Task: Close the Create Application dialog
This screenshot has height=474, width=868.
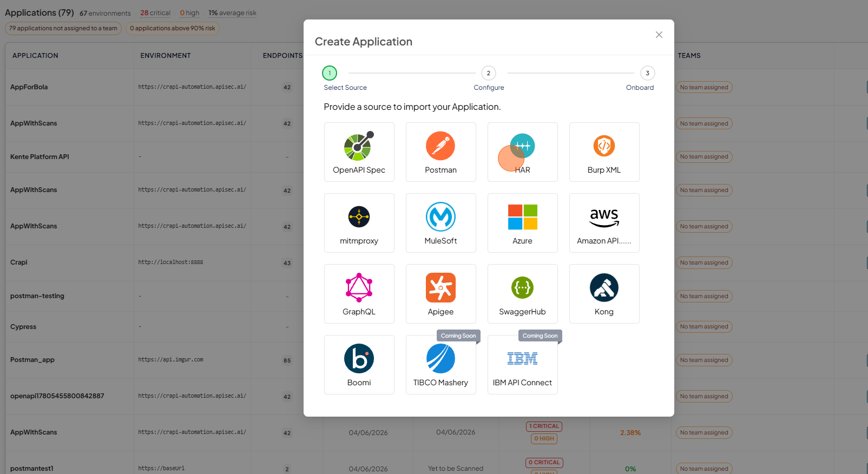Action: (x=659, y=35)
